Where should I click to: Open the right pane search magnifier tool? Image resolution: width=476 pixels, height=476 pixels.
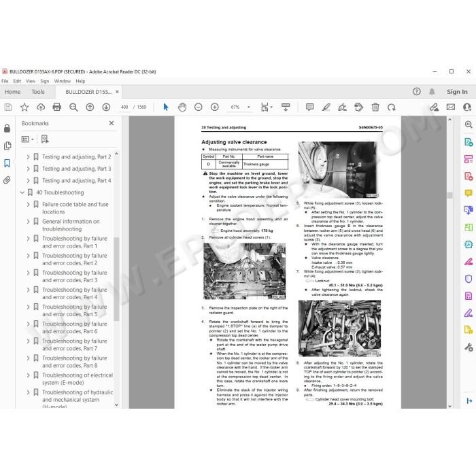click(469, 124)
